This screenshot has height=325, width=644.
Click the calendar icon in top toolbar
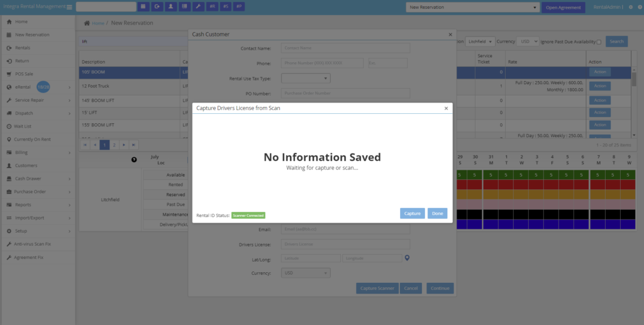(x=143, y=7)
